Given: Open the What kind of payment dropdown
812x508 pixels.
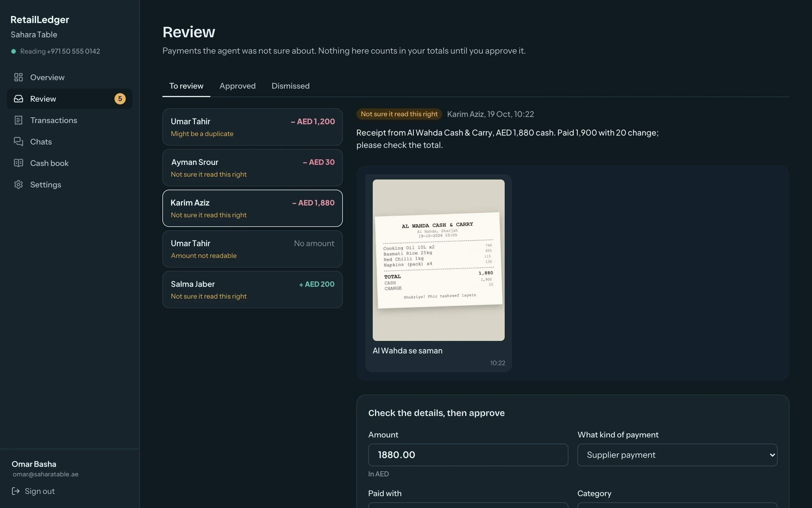Looking at the screenshot, I should [677, 455].
